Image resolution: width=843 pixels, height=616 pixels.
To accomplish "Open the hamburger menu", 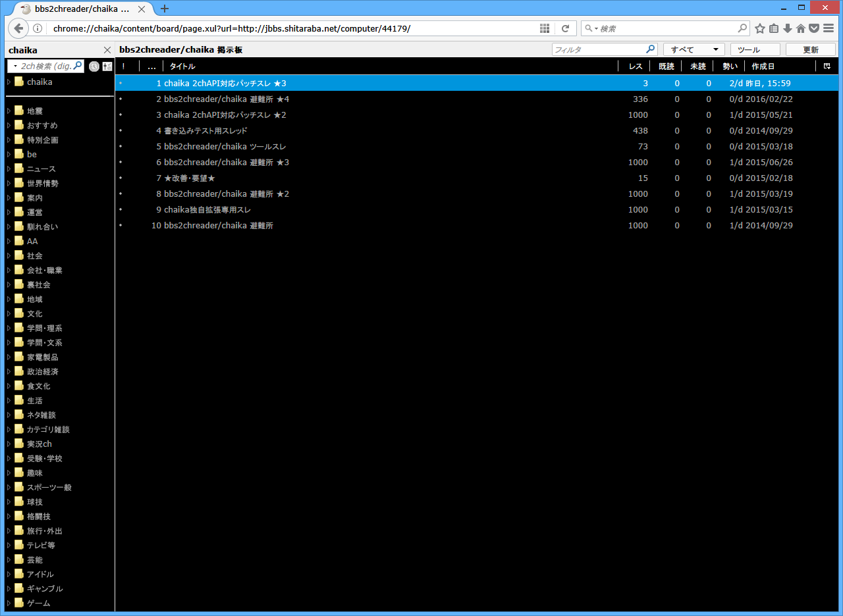I will (829, 28).
